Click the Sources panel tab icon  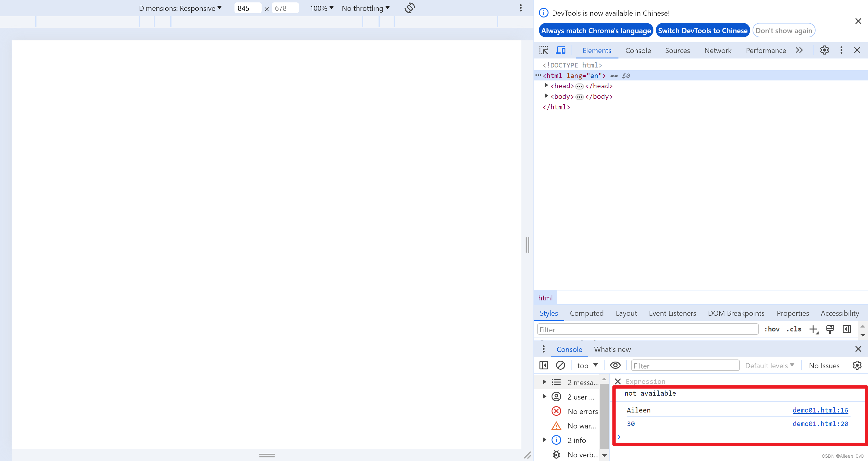point(678,51)
